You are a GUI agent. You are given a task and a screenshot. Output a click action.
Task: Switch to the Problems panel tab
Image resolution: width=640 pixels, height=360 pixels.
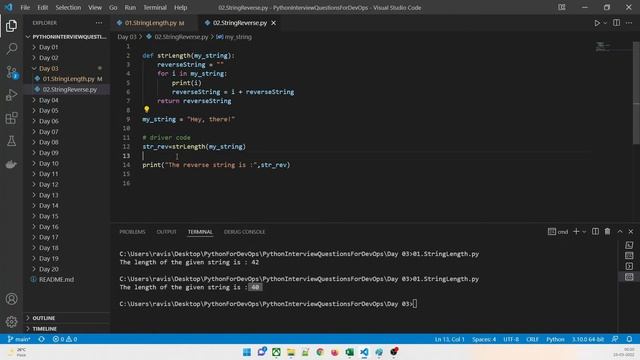point(132,232)
